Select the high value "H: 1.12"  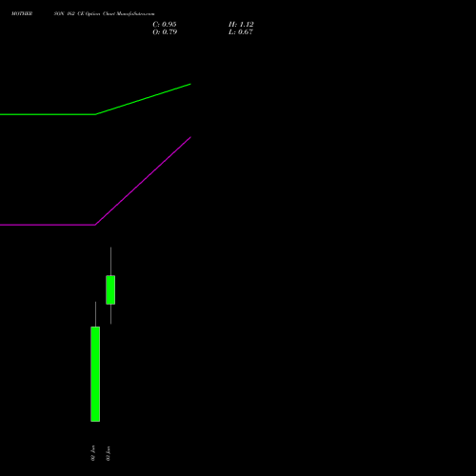coord(241,25)
